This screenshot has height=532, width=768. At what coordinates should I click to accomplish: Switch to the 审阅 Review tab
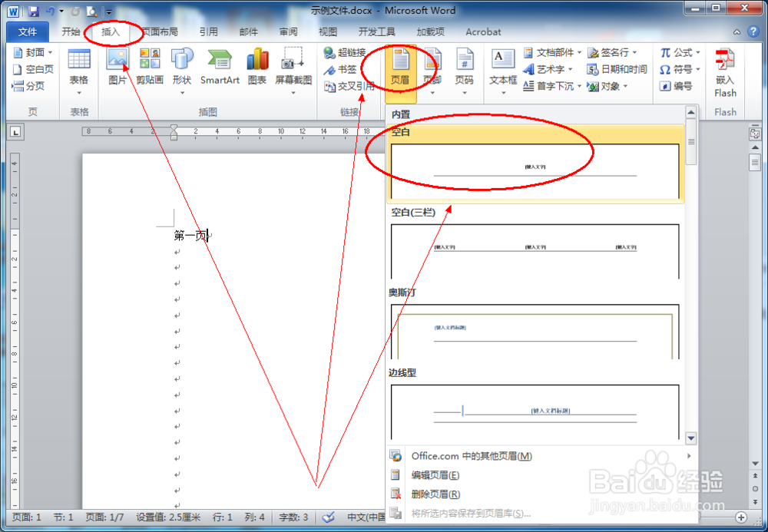[x=289, y=31]
